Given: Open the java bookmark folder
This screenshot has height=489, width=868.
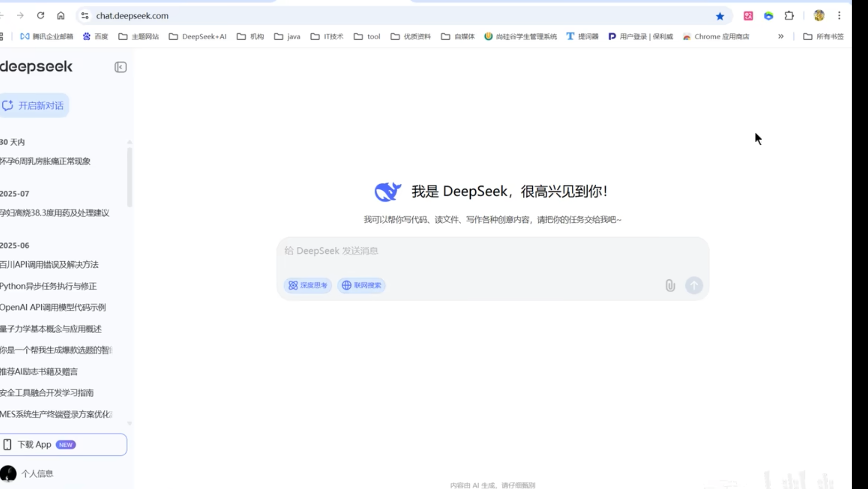Looking at the screenshot, I should 287,37.
